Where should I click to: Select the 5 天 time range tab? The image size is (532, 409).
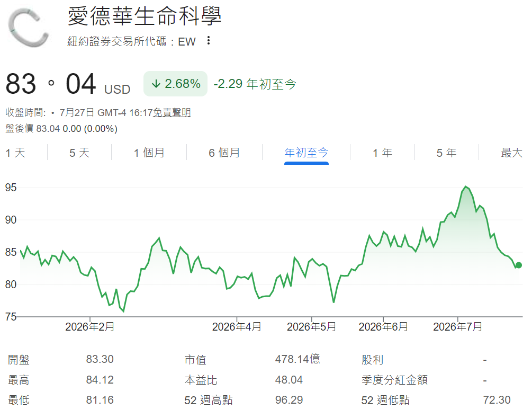coord(79,153)
